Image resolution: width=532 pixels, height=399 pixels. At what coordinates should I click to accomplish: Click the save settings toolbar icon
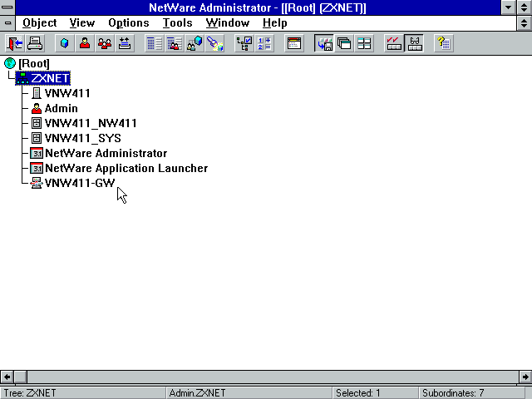pos(324,43)
